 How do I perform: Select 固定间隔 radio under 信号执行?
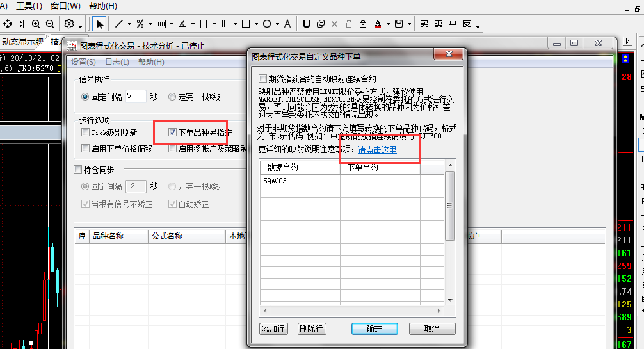[85, 97]
